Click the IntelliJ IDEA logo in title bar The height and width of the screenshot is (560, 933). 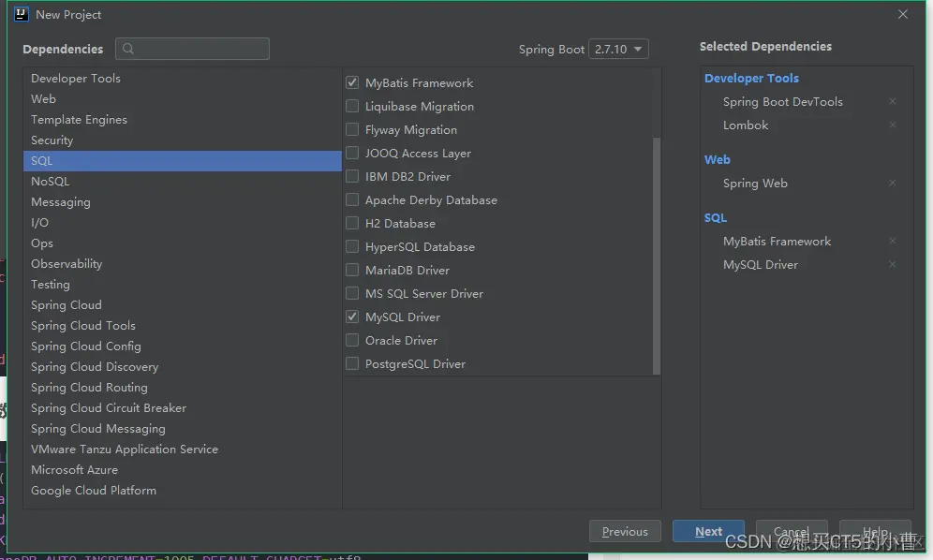point(22,14)
